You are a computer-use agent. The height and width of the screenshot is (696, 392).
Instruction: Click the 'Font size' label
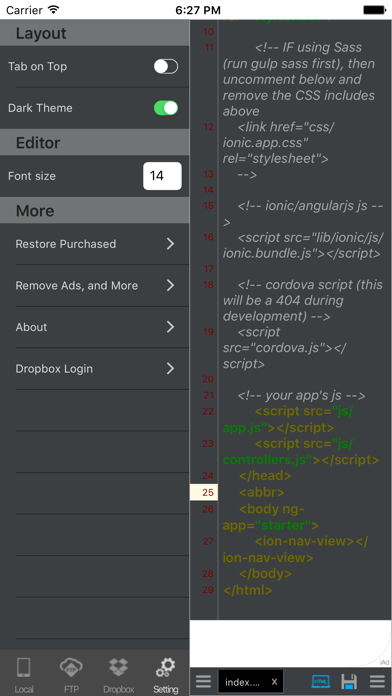[32, 176]
